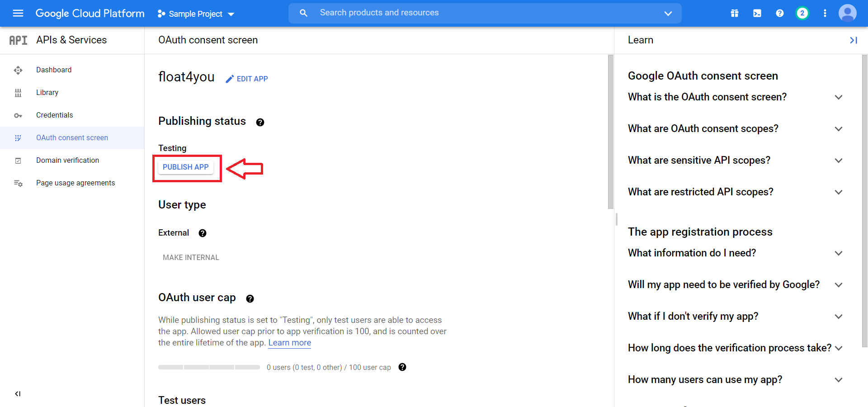Open OAuth user cap help icon
This screenshot has height=407, width=868.
pyautogui.click(x=250, y=298)
